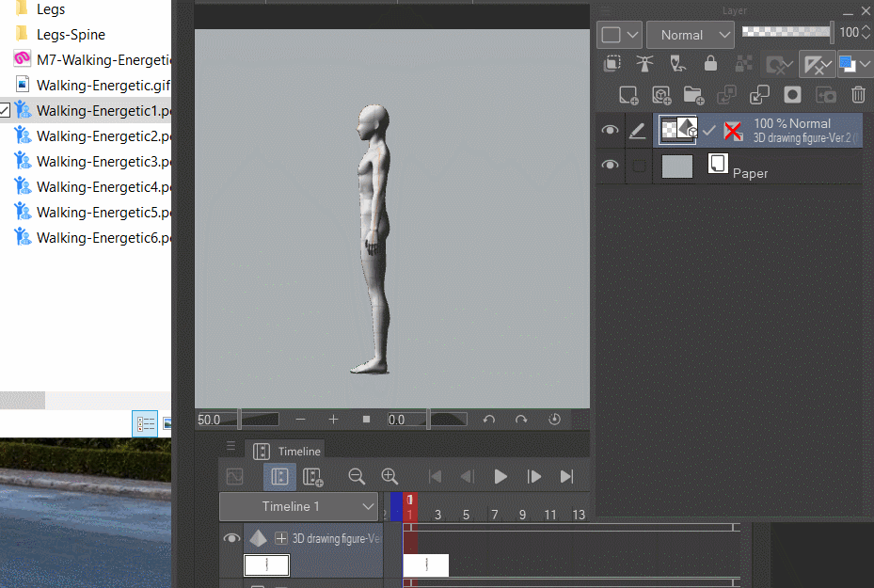This screenshot has width=874, height=588.
Task: Expand the 3D drawing figure timeline track
Action: (x=280, y=539)
